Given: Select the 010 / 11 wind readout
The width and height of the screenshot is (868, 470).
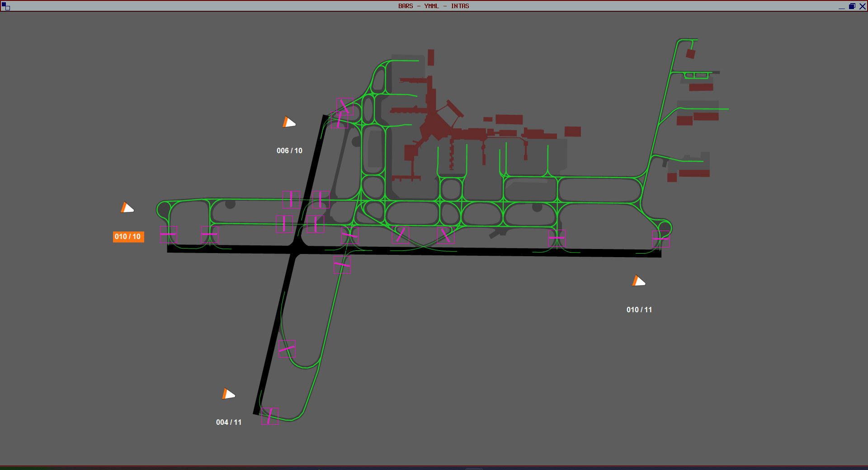Looking at the screenshot, I should coord(639,310).
